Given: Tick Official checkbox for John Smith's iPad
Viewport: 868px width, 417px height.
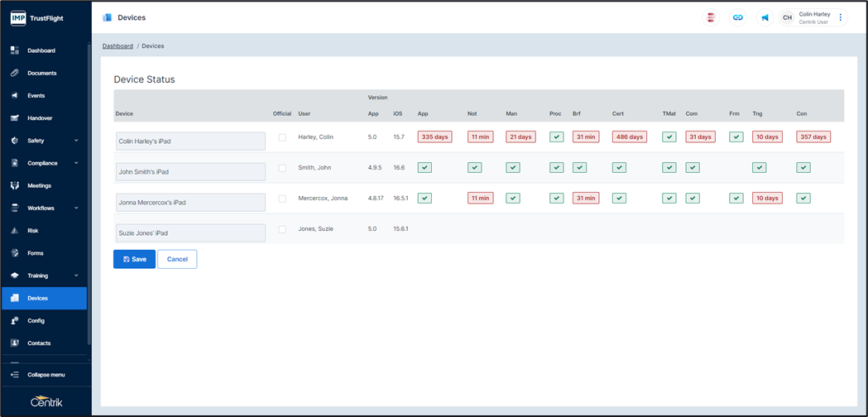Looking at the screenshot, I should pyautogui.click(x=282, y=168).
